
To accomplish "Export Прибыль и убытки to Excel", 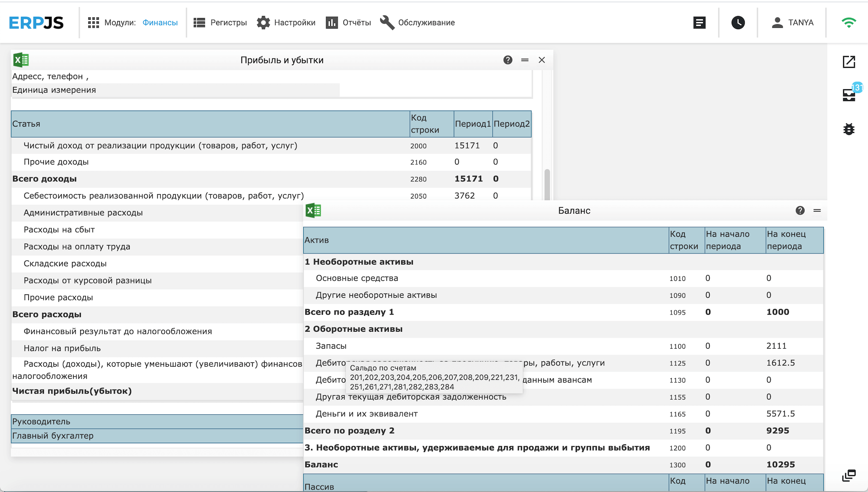I will point(21,60).
